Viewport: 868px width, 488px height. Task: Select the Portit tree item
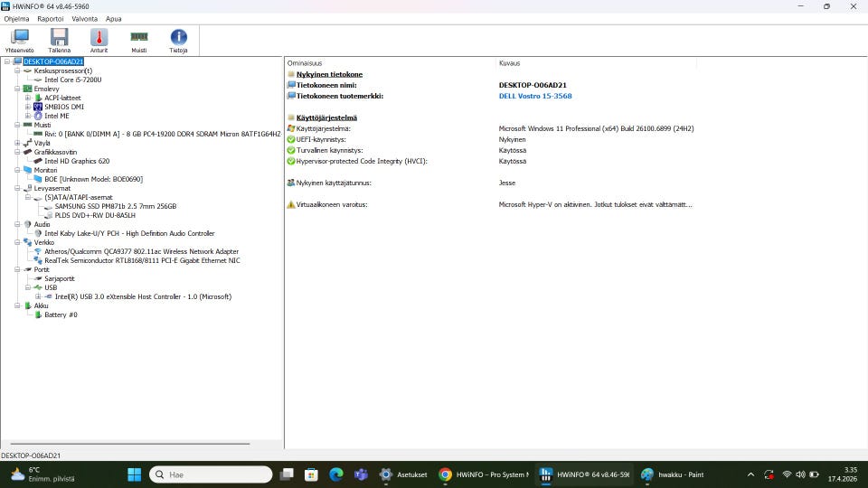(42, 269)
